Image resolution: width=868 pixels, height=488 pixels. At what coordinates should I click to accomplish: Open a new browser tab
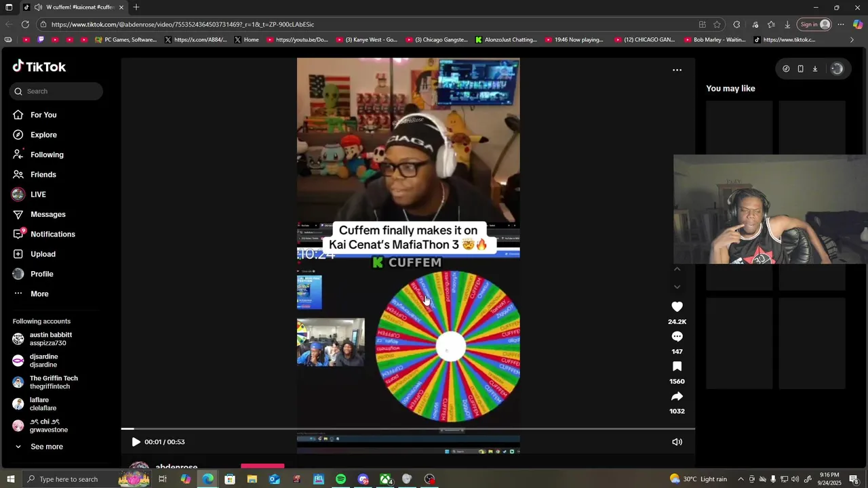click(136, 7)
